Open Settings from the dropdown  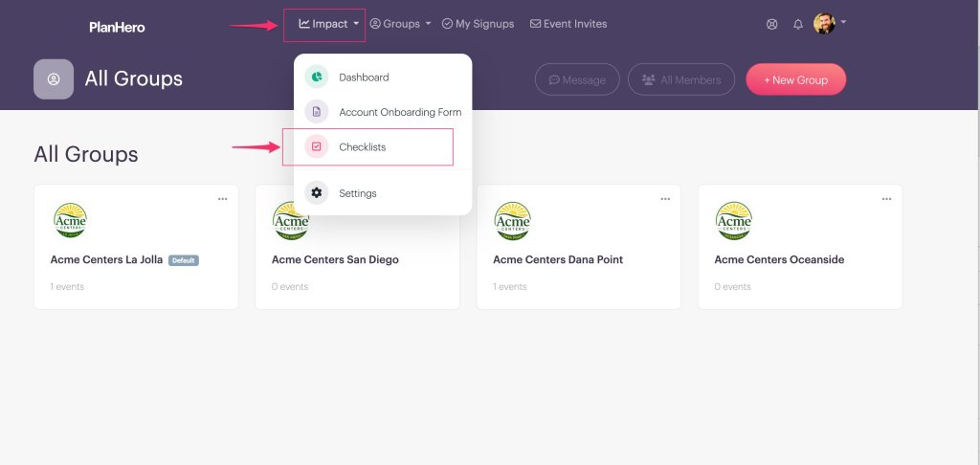[x=383, y=193]
